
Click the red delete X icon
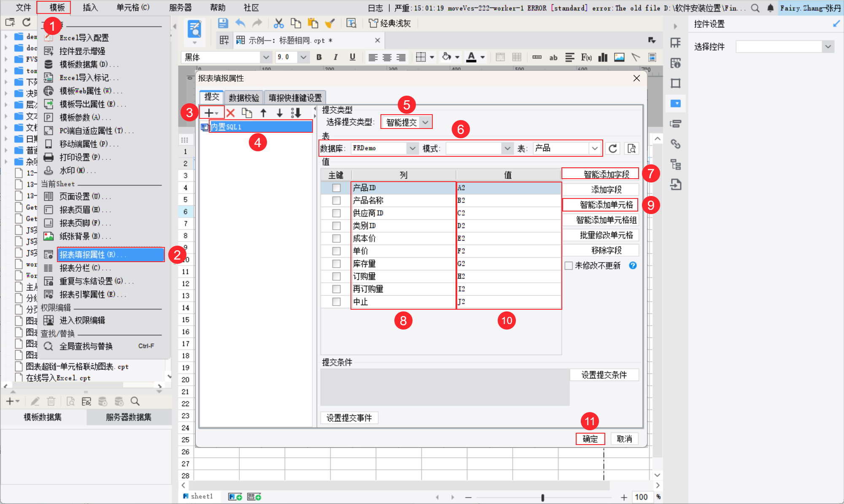click(230, 113)
